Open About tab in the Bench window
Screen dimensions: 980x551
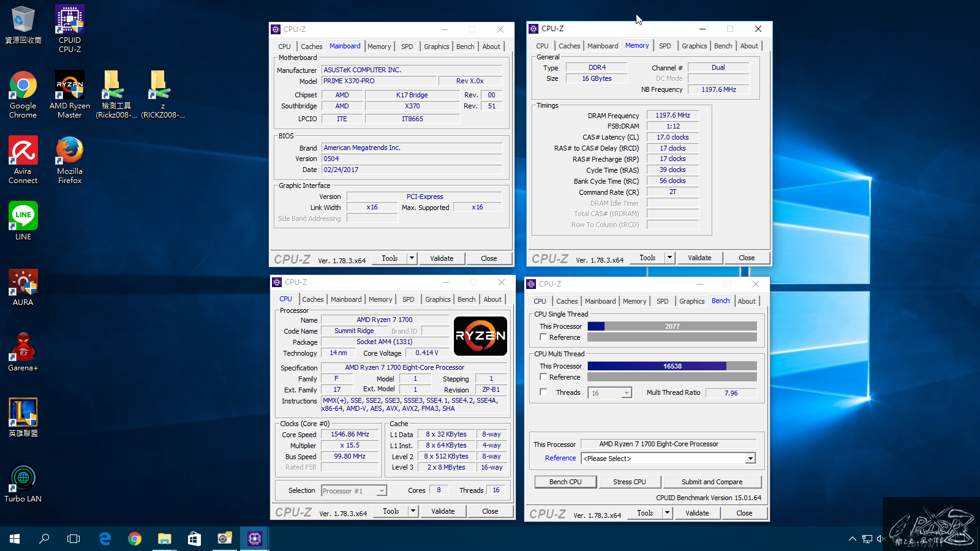[746, 301]
